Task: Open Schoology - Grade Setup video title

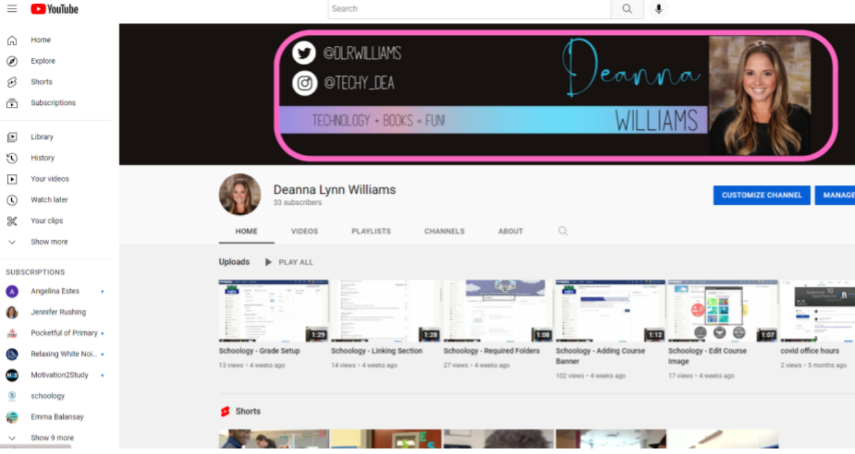Action: [260, 351]
